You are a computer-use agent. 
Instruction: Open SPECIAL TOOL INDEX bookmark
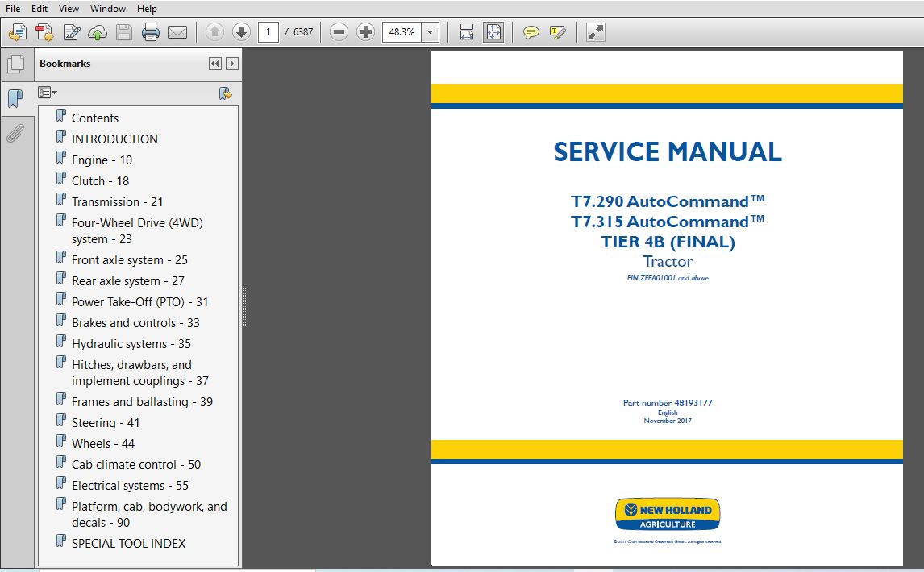[x=128, y=544]
